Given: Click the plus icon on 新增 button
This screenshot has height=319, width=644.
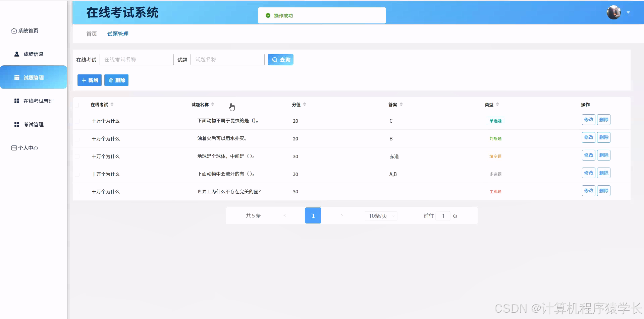Looking at the screenshot, I should click(x=84, y=80).
